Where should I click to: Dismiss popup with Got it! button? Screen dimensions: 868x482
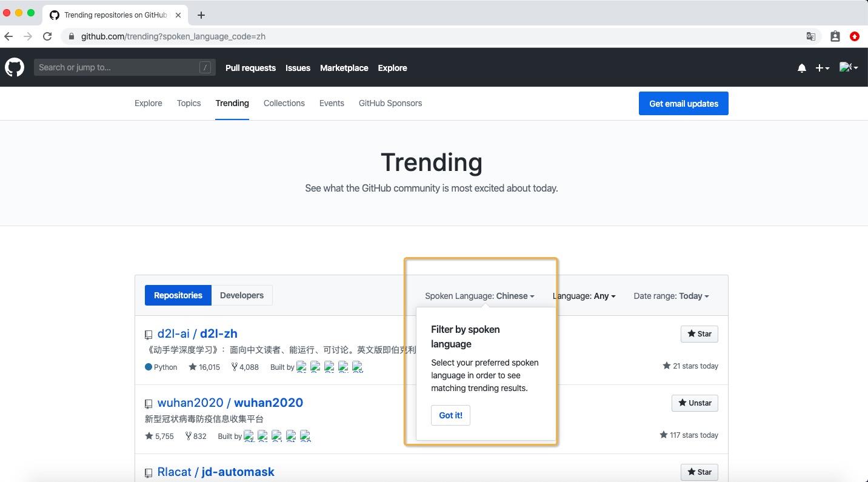pyautogui.click(x=450, y=415)
